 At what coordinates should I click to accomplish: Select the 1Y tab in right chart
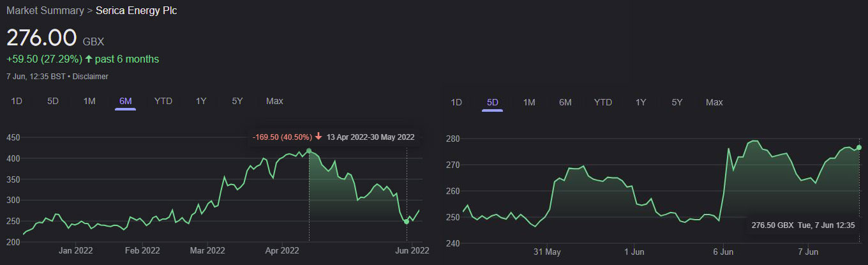(641, 102)
